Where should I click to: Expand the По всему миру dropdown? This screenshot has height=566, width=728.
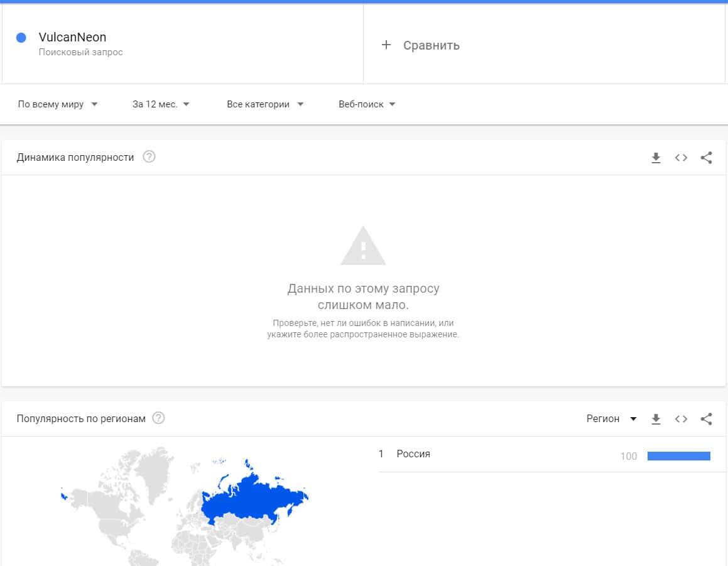(58, 104)
